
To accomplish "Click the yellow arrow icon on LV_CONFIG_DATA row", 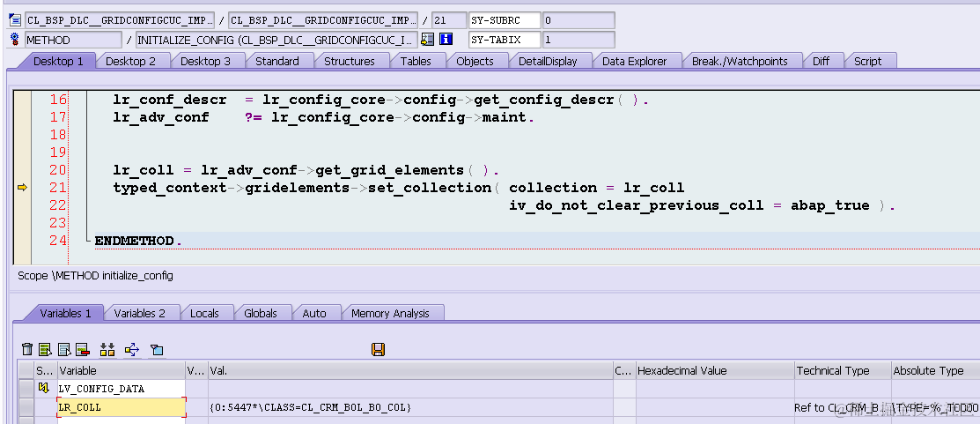I will click(43, 389).
